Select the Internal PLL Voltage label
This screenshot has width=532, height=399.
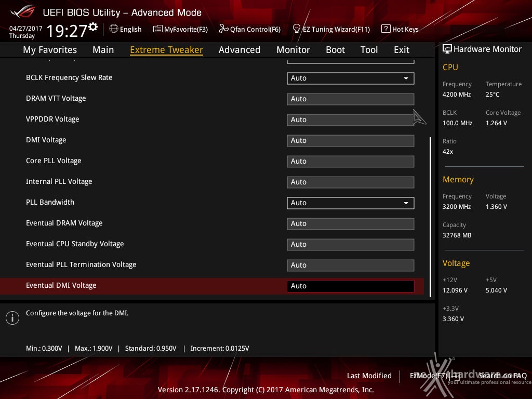(59, 181)
